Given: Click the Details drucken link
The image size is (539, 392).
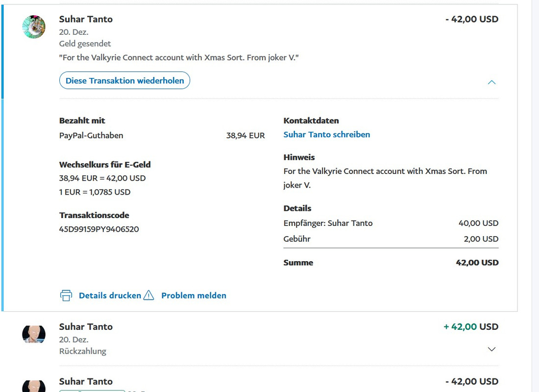Looking at the screenshot, I should (x=110, y=295).
